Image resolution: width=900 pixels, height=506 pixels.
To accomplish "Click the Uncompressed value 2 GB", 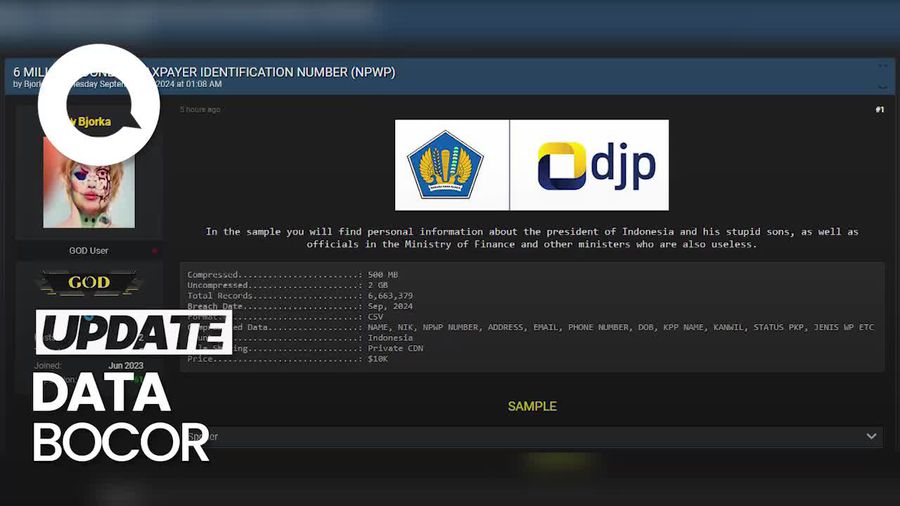I will point(378,285).
